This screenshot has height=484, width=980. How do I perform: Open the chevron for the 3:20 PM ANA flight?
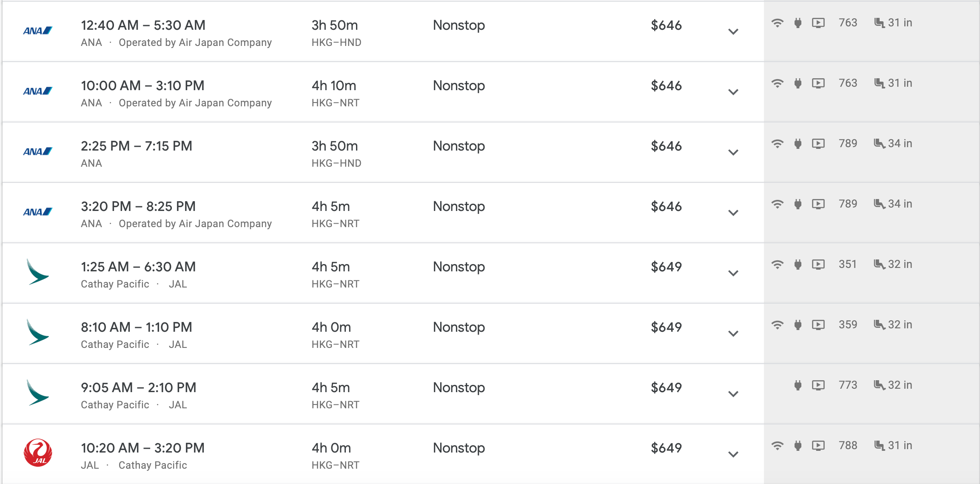click(x=733, y=213)
